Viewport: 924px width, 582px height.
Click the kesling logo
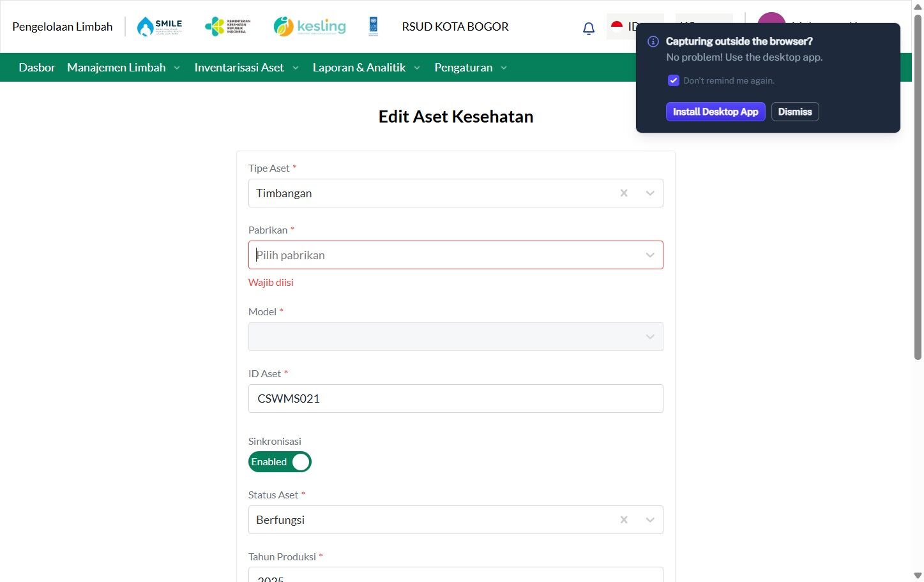pos(310,26)
